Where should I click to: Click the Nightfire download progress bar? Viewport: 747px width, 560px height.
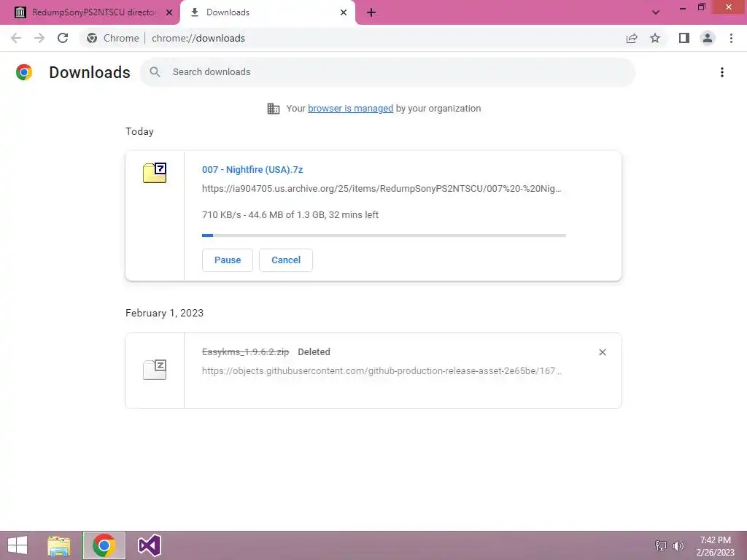coord(384,236)
